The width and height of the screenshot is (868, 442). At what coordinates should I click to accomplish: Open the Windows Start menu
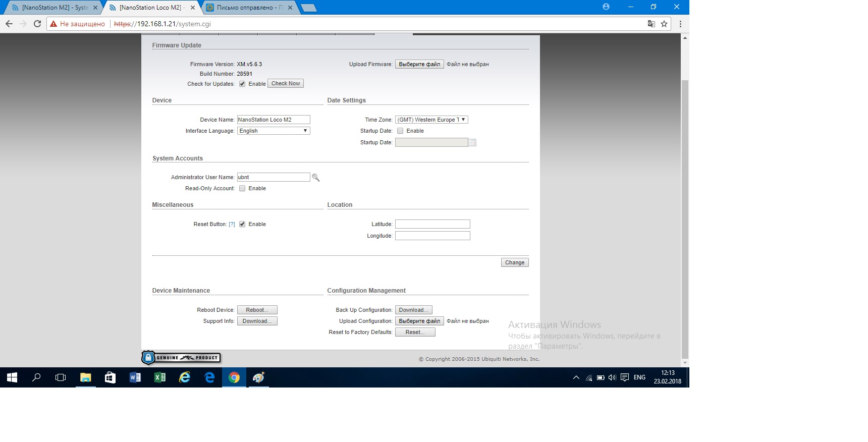pyautogui.click(x=12, y=377)
